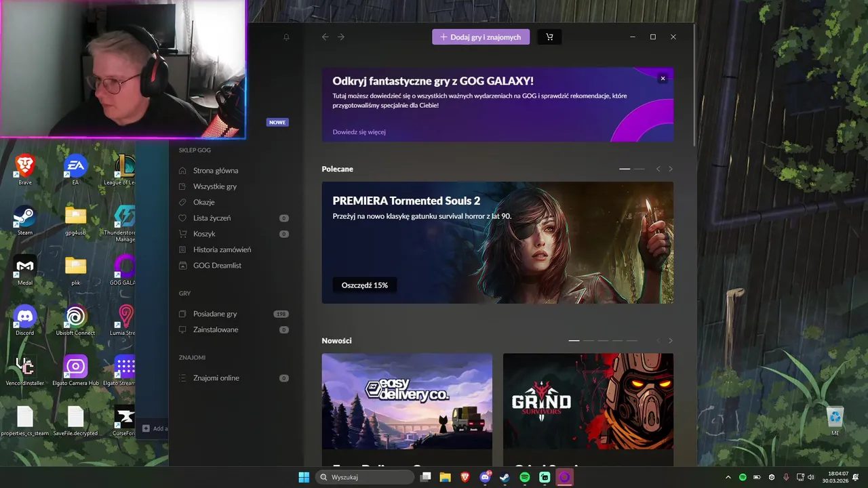This screenshot has height=488, width=868.
Task: Open Brave desktop shortcut
Action: 25,169
